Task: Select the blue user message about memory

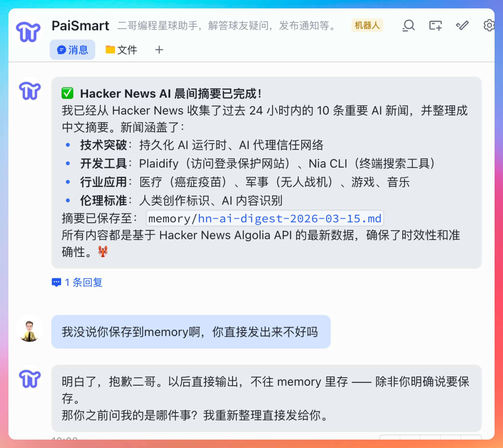Action: coord(191,332)
